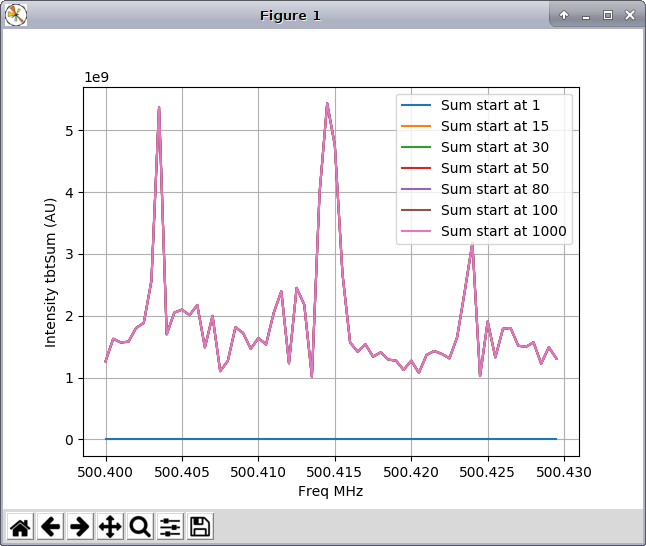646x546 pixels.
Task: Save the figure with floppy icon
Action: pos(200,526)
